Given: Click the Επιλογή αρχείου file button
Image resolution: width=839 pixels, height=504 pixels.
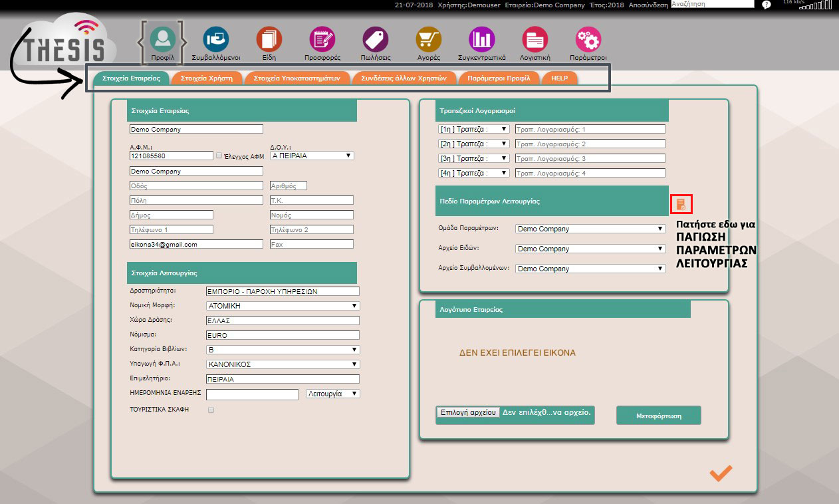Looking at the screenshot, I should (468, 412).
